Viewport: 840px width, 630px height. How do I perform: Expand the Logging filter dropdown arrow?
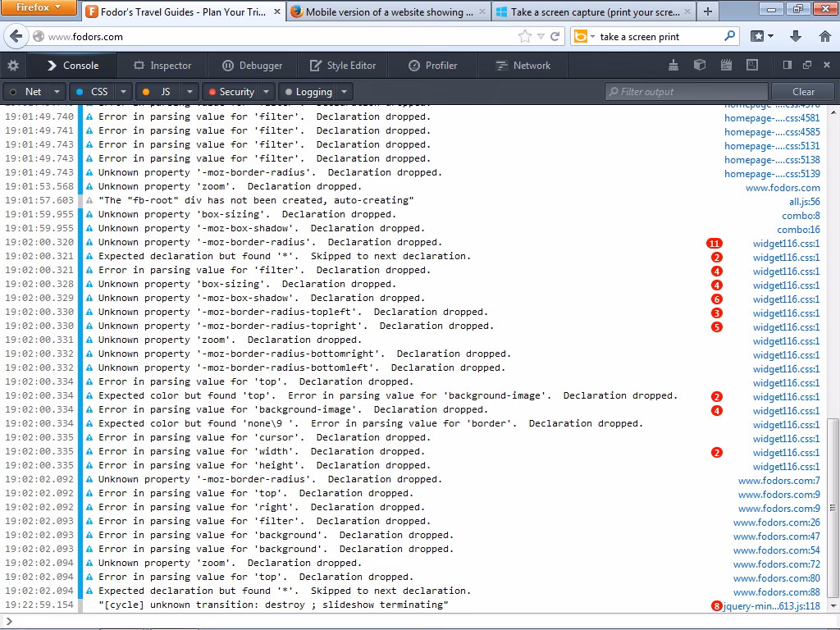coord(345,92)
